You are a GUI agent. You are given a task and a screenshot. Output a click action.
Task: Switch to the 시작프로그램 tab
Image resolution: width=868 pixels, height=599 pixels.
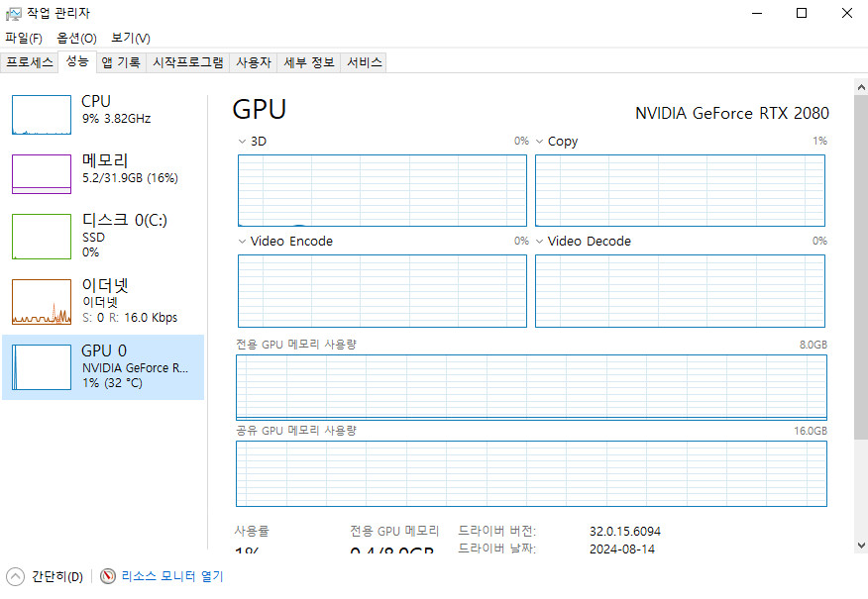pyautogui.click(x=188, y=62)
